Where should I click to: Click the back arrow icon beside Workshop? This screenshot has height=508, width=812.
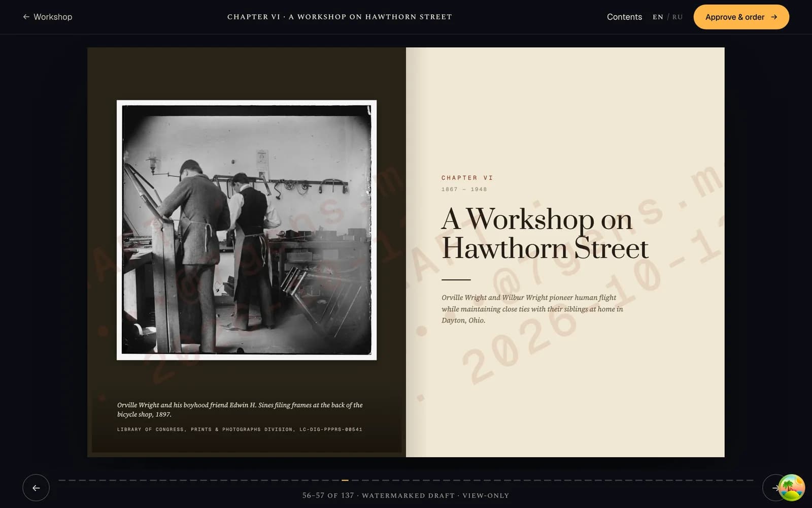pos(26,17)
